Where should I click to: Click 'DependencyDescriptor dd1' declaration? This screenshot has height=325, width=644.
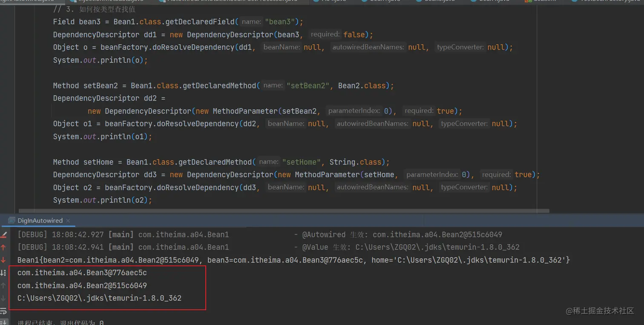[x=105, y=34]
